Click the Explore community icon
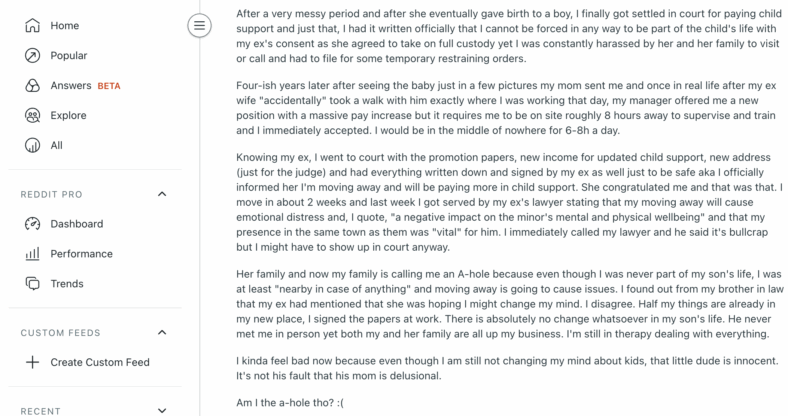Image resolution: width=788 pixels, height=416 pixels. point(32,116)
